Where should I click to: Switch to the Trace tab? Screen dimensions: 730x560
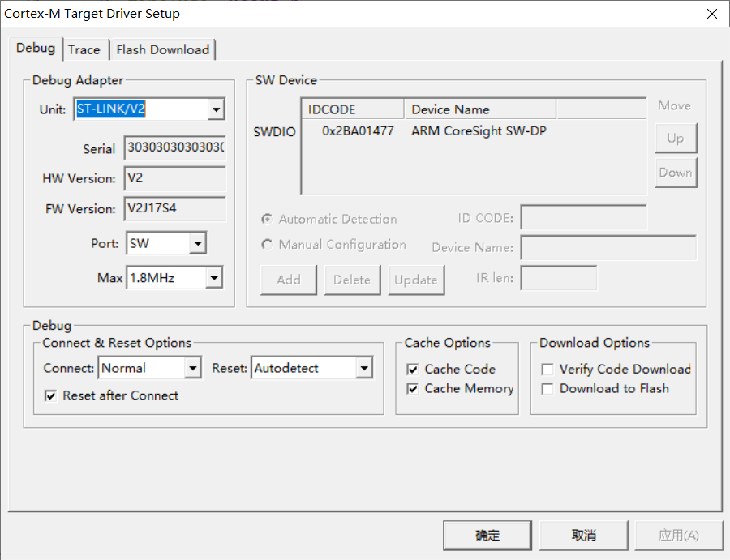[85, 49]
